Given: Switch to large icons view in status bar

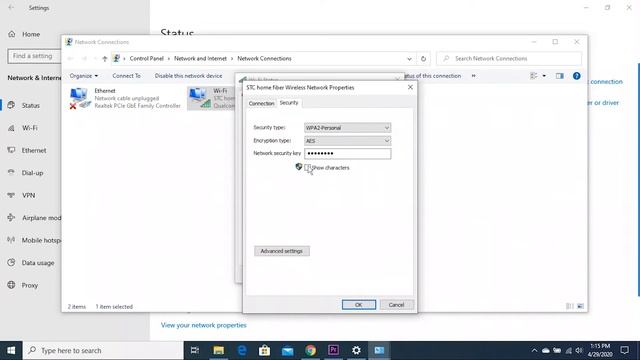Looking at the screenshot, I should (x=580, y=306).
